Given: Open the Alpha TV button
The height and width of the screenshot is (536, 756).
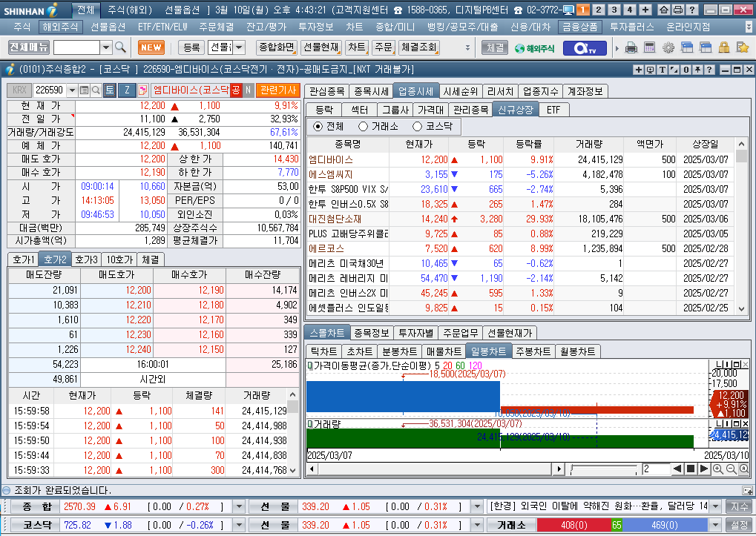Looking at the screenshot, I should coord(585,47).
